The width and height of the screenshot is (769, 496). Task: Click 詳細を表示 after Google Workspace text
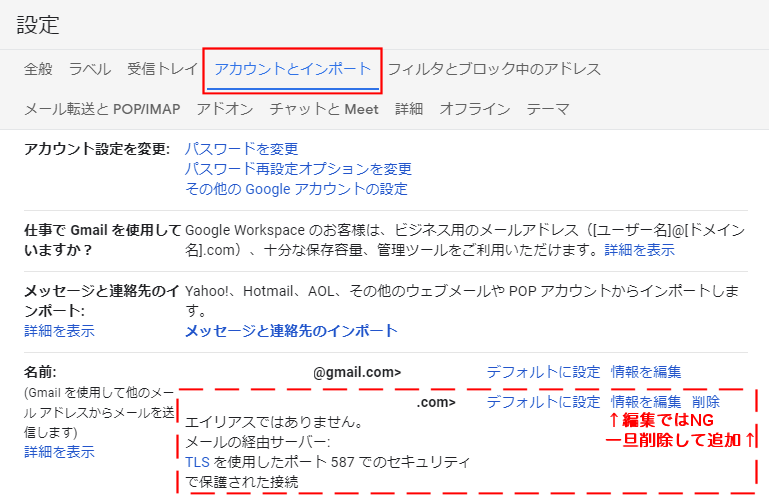(640, 250)
